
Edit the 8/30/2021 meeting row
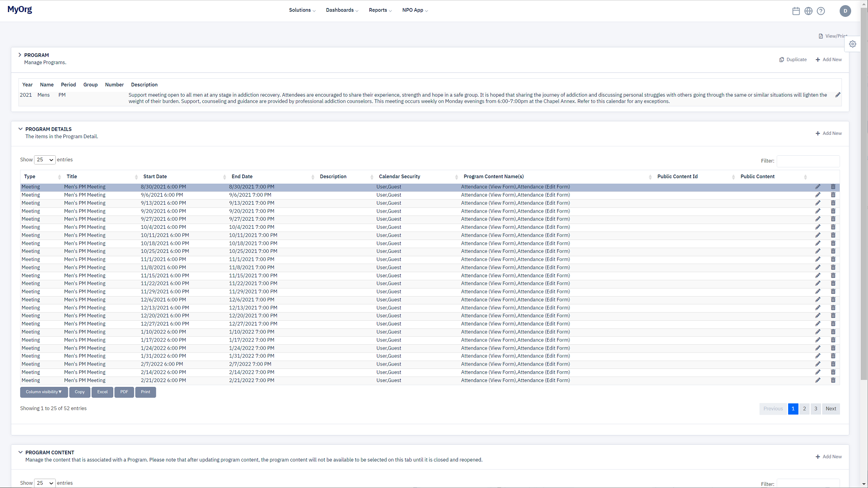(x=817, y=187)
